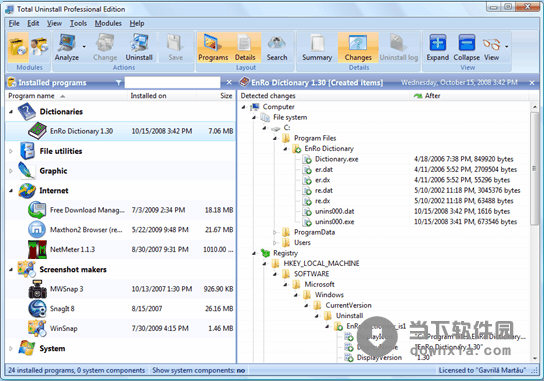Select the Dictionary.exe file entry
The image size is (544, 381).
click(336, 159)
